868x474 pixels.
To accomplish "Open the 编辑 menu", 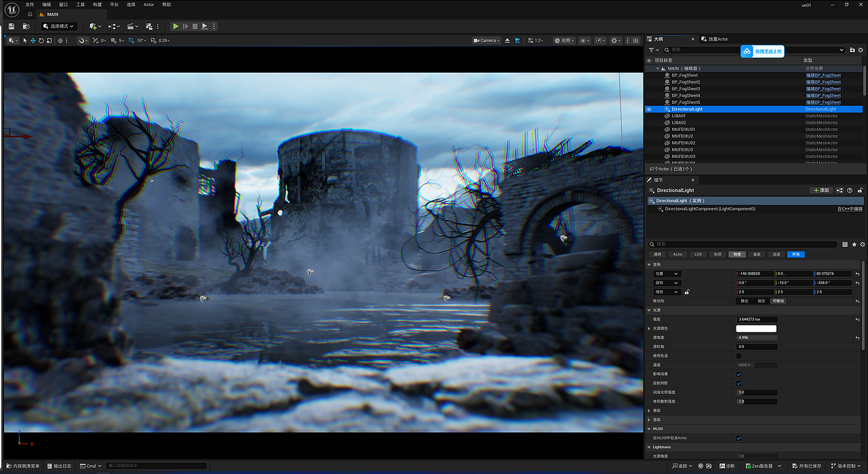I will tap(47, 4).
